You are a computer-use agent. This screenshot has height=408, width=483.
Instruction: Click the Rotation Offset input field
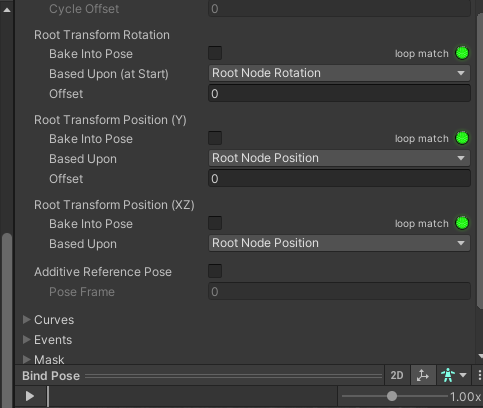point(339,93)
